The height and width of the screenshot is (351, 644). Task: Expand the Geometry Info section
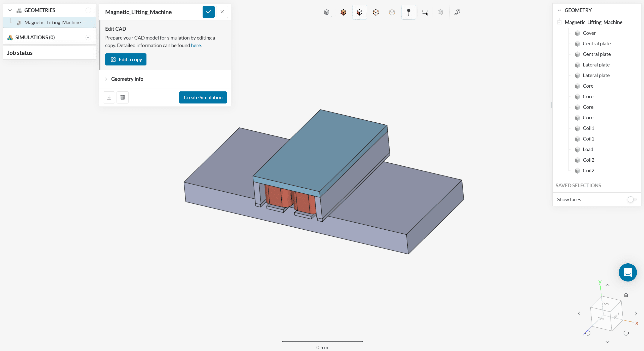click(x=127, y=79)
